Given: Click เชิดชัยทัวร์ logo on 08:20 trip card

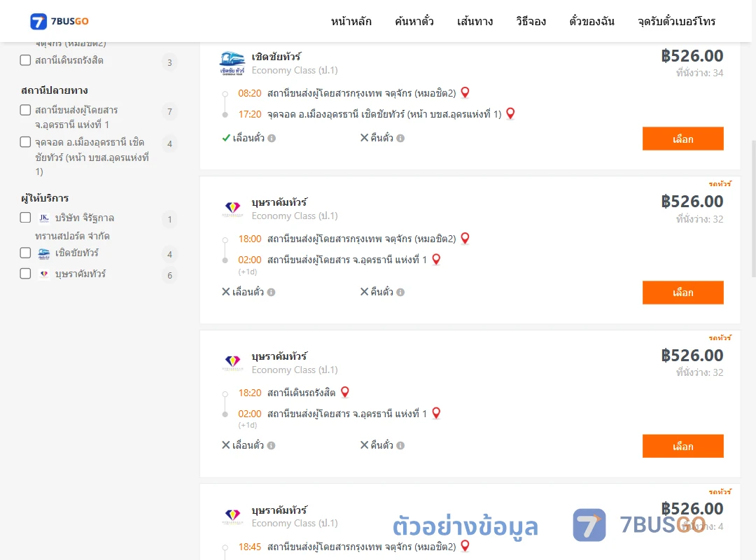Looking at the screenshot, I should point(232,63).
